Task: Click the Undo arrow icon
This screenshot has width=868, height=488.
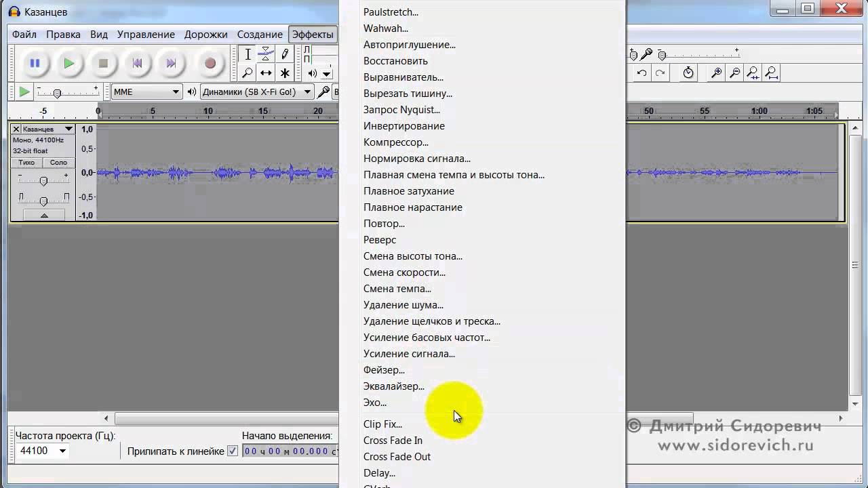Action: click(642, 73)
